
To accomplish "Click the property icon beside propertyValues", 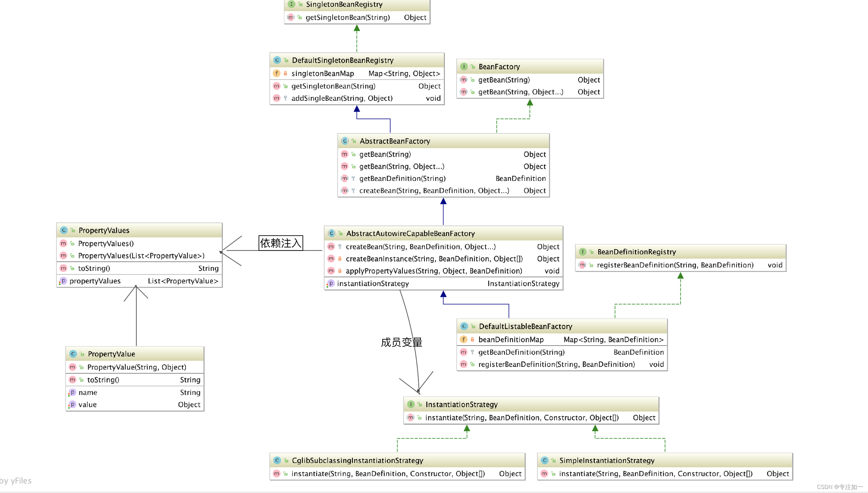I will 63,281.
